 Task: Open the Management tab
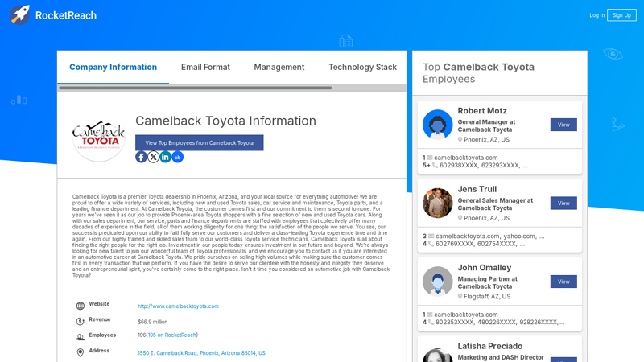point(279,67)
